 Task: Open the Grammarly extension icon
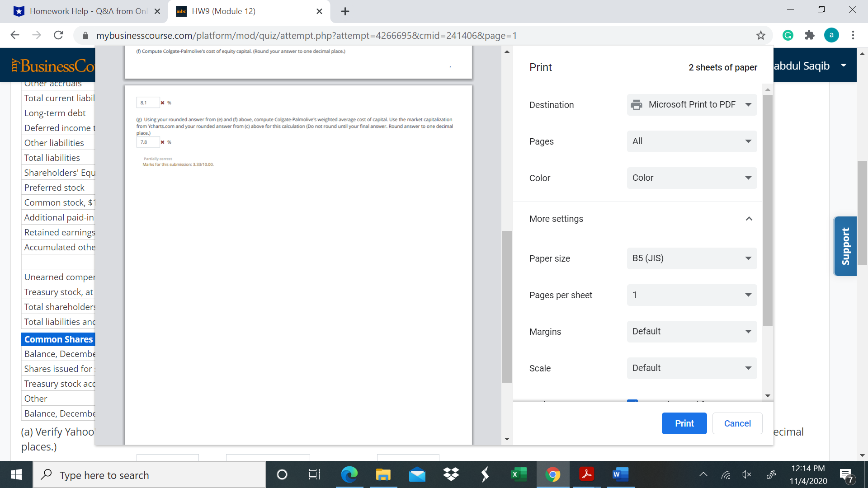788,35
